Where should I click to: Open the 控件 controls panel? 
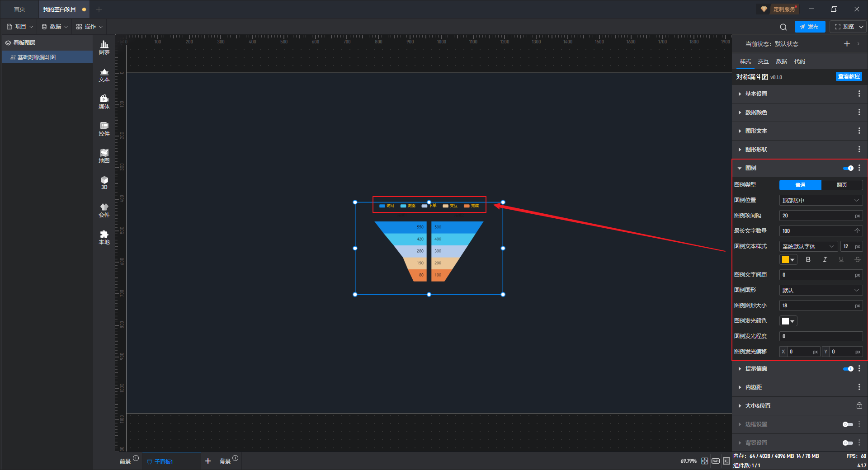(104, 129)
